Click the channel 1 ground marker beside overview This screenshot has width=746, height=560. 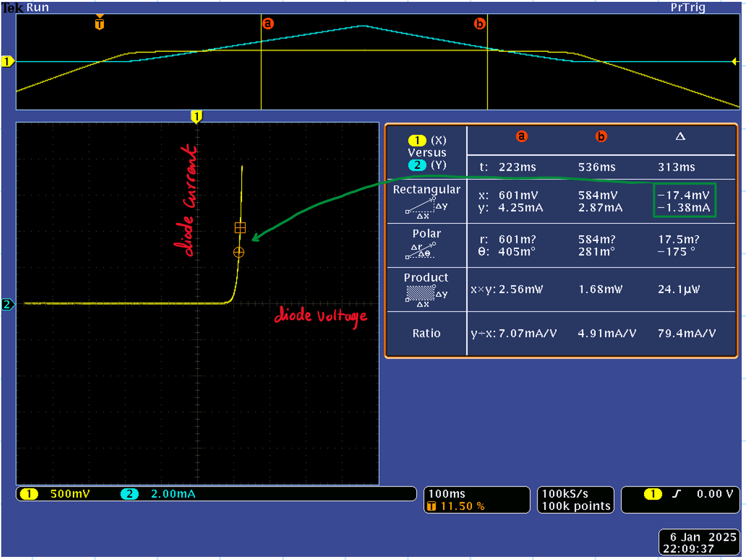pyautogui.click(x=7, y=61)
